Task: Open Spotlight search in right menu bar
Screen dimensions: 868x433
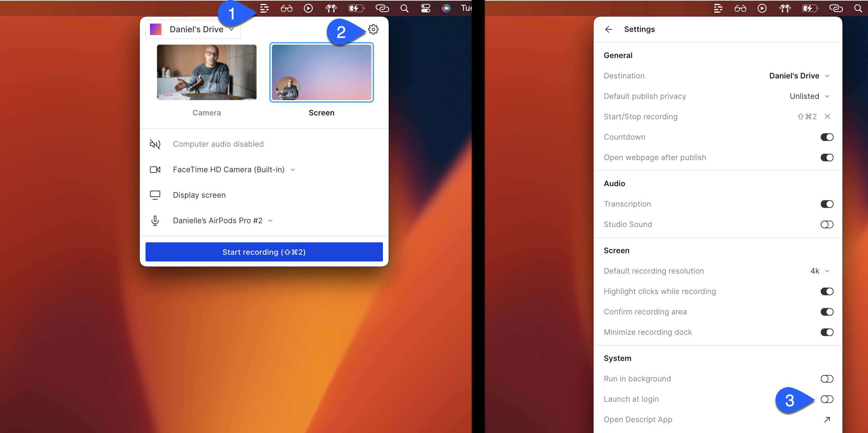Action: [858, 8]
